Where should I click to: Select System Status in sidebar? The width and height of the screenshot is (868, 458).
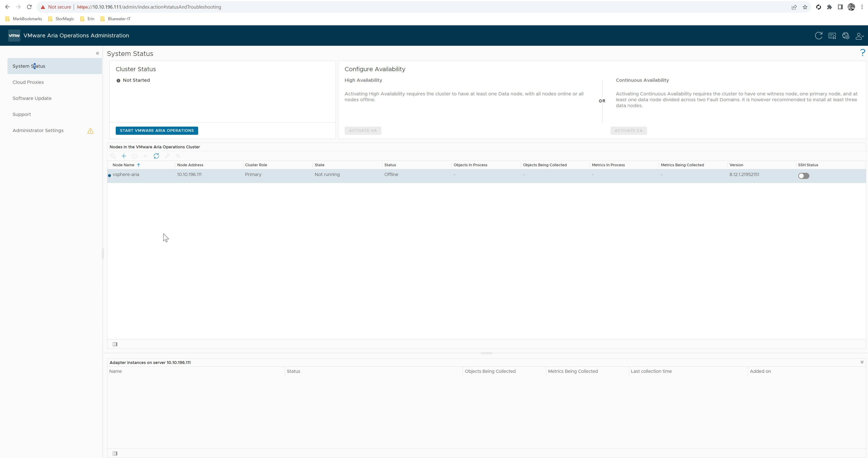point(55,66)
